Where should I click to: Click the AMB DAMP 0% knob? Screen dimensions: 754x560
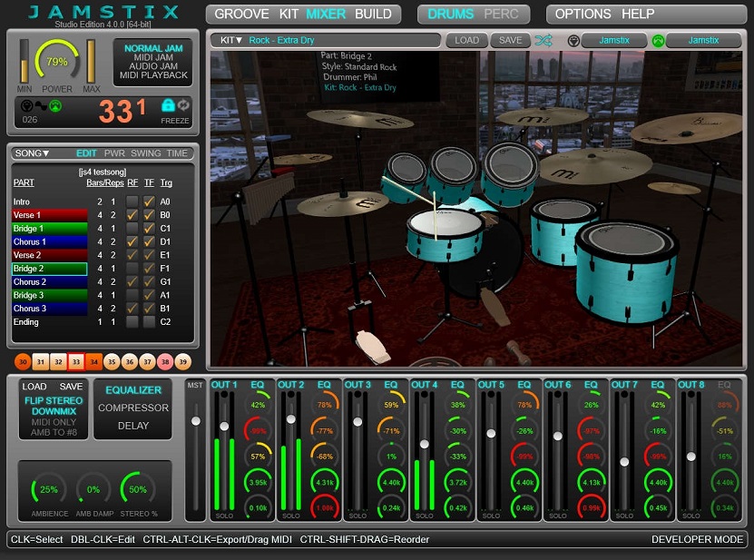93,489
